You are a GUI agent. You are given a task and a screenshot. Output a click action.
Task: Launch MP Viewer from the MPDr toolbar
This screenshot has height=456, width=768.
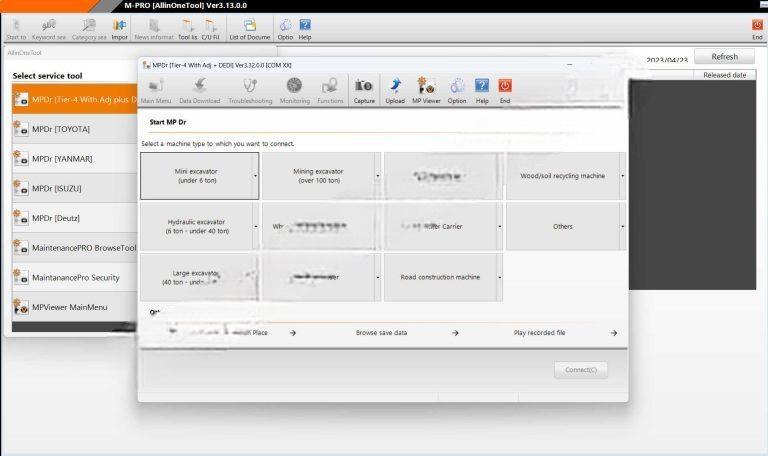[426, 91]
